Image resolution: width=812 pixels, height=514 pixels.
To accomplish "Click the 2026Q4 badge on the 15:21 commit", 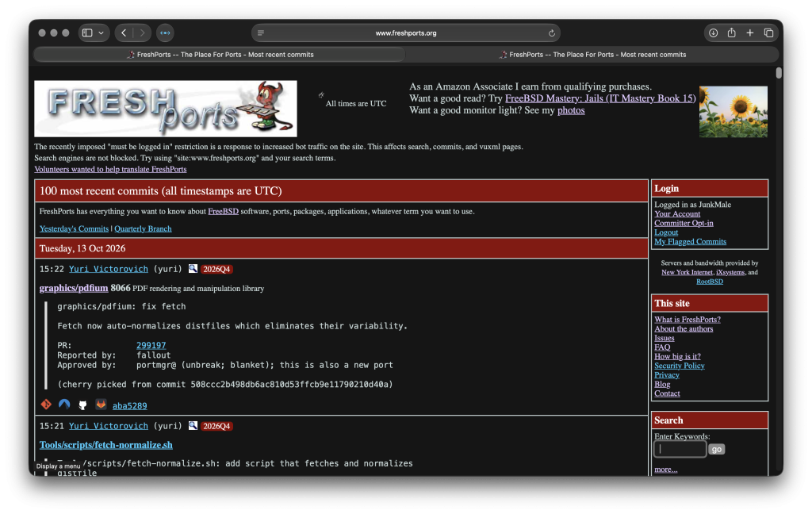I will (x=216, y=426).
